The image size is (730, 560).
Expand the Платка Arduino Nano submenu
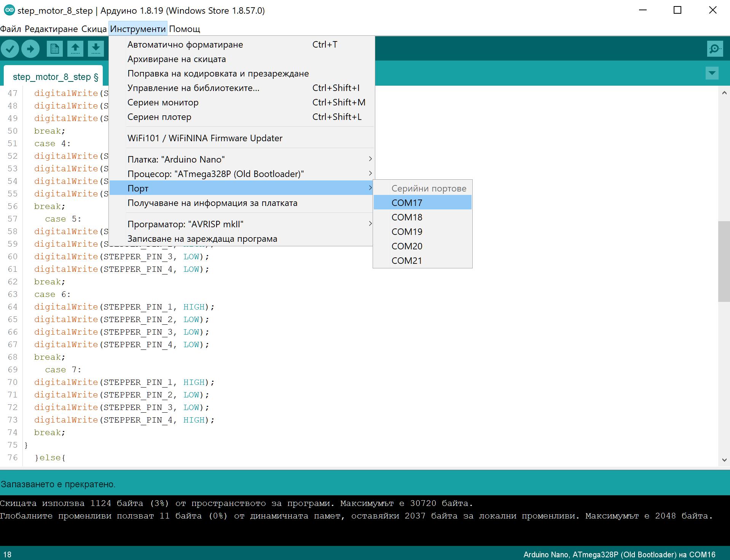point(241,160)
